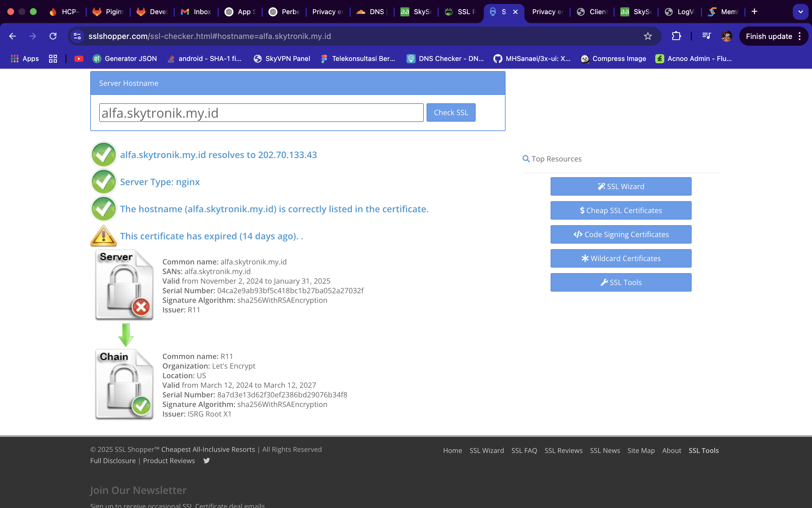812x508 pixels.
Task: Click the Server Hostname input field
Action: 261,113
